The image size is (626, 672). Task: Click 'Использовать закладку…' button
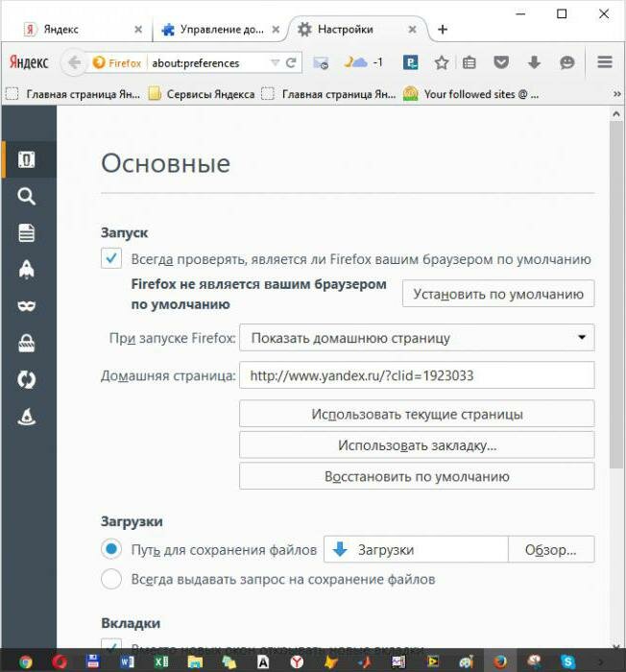(417, 444)
